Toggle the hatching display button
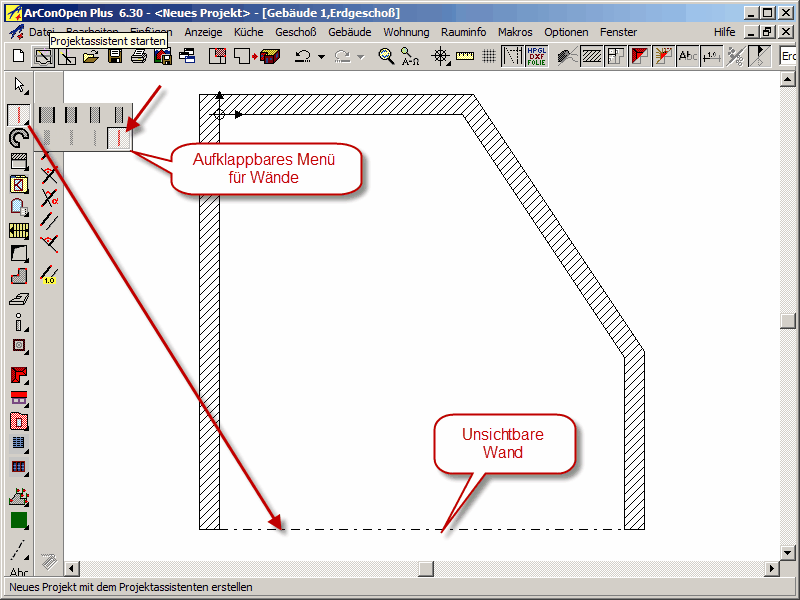 [x=592, y=57]
